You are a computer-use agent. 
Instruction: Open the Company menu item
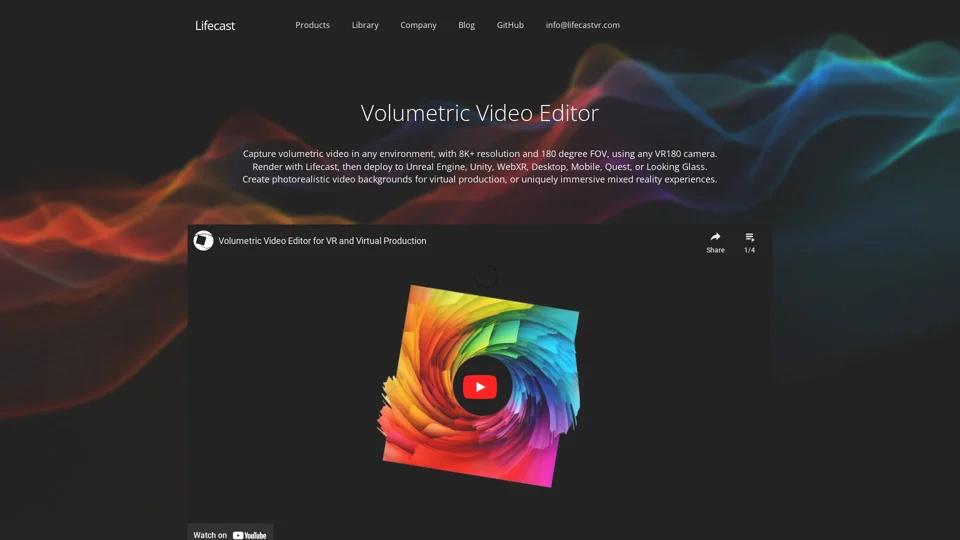[418, 25]
